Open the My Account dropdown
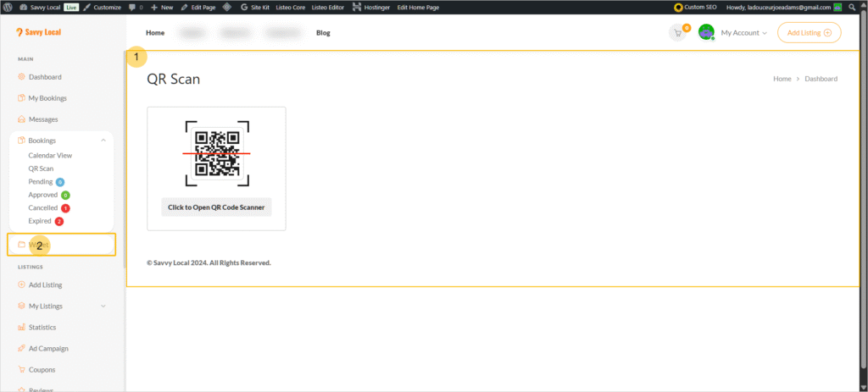Viewport: 868px width, 392px height. point(743,33)
